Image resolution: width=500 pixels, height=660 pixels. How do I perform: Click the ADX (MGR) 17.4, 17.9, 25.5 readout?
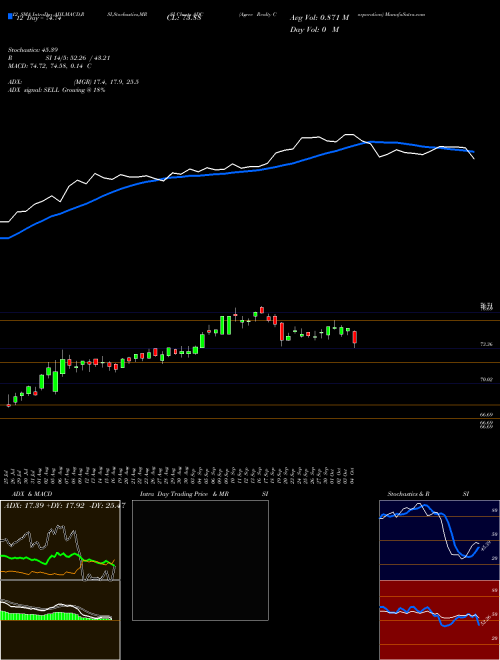pyautogui.click(x=74, y=82)
